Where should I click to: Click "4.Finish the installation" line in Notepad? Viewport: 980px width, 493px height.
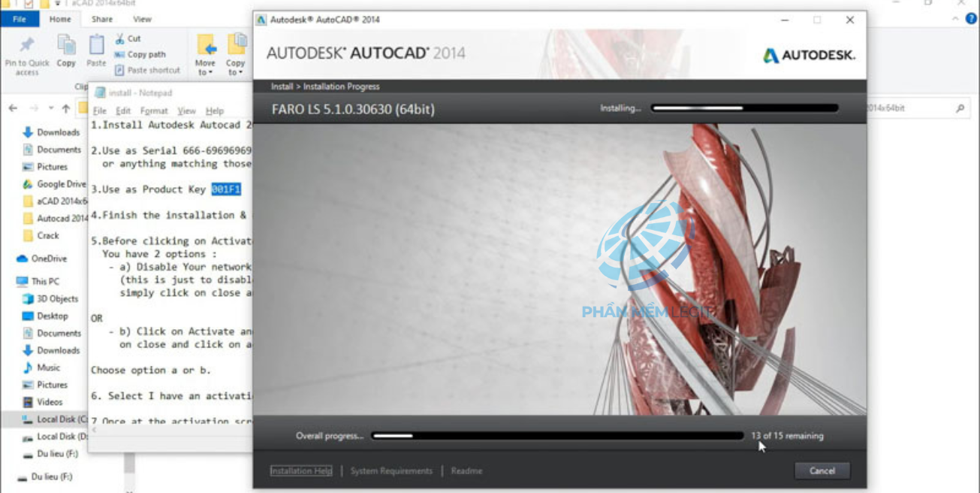tap(171, 215)
